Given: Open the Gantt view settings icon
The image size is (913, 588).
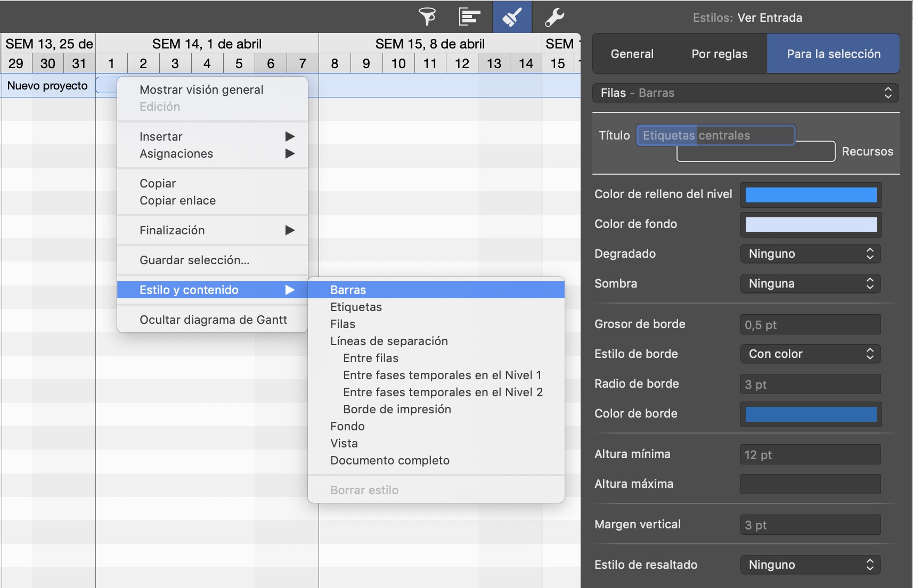Looking at the screenshot, I should 469,17.
